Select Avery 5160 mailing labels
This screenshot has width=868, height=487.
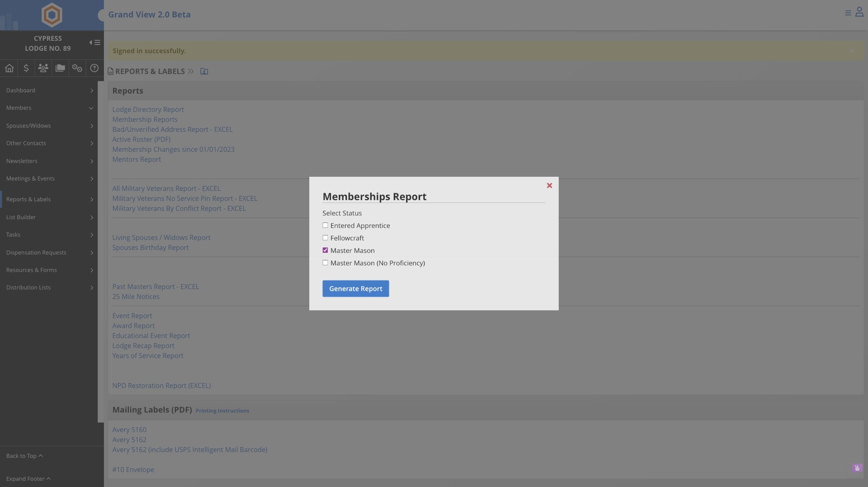[129, 430]
